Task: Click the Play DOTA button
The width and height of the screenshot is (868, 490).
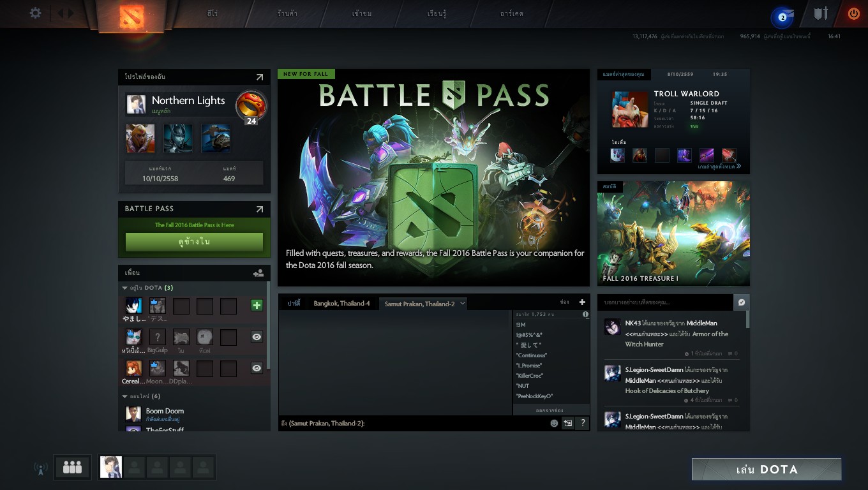Action: point(767,470)
